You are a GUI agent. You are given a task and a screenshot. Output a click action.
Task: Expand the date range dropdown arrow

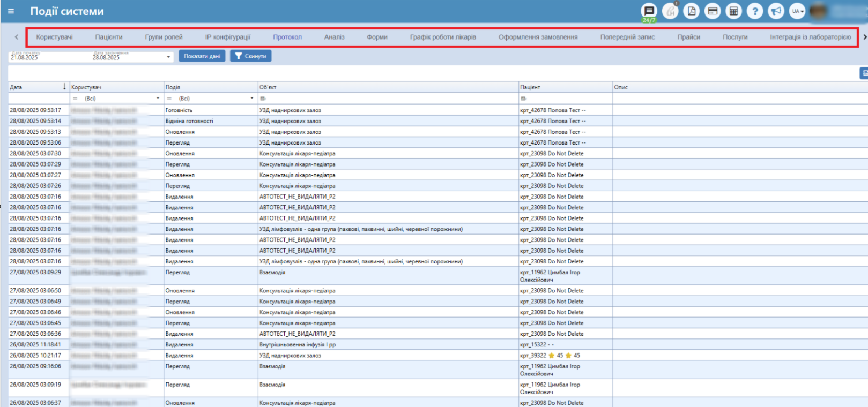pyautogui.click(x=168, y=57)
